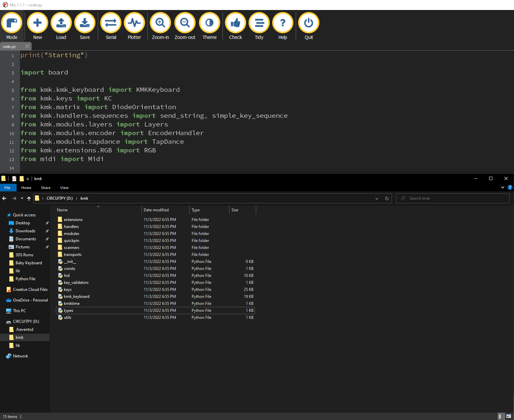Close the code.py editor tab
Viewport: 514px width, 420px height.
tap(27, 46)
